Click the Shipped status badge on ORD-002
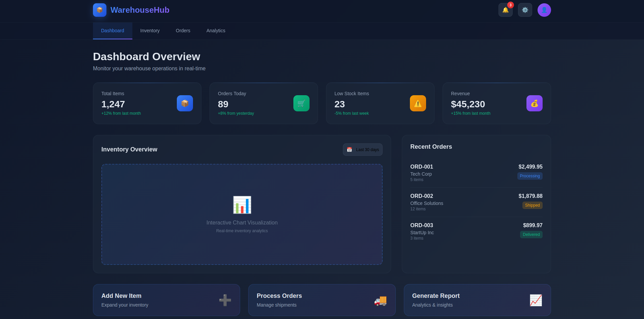Image resolution: width=644 pixels, height=319 pixels. pos(532,205)
